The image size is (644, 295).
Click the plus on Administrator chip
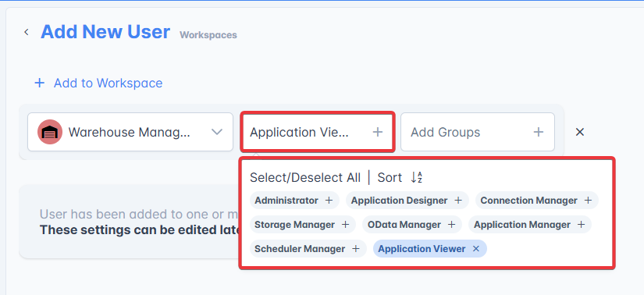coord(329,201)
